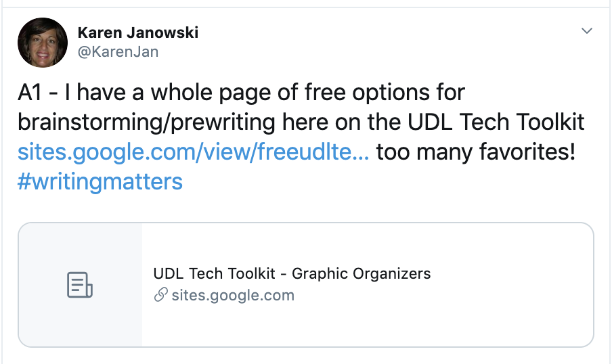Open the @KarenJan handle link

click(118, 51)
